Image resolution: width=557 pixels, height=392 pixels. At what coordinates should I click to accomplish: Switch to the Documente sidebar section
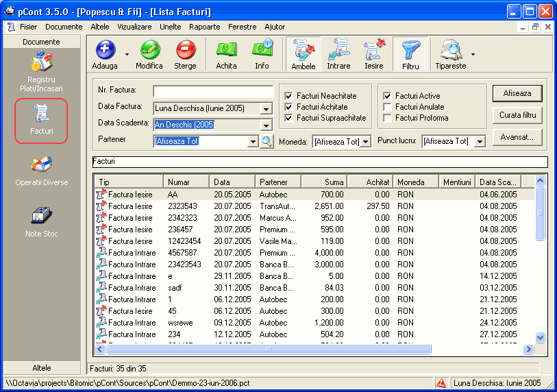pos(42,42)
